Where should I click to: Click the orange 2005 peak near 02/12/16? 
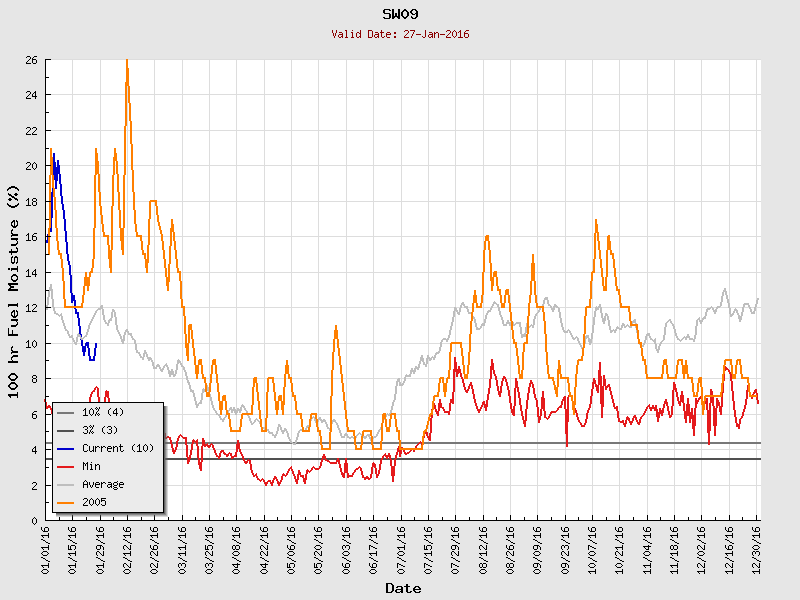pyautogui.click(x=126, y=62)
